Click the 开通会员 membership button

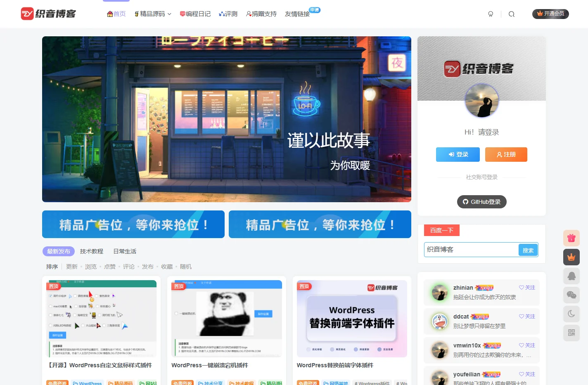coord(550,14)
